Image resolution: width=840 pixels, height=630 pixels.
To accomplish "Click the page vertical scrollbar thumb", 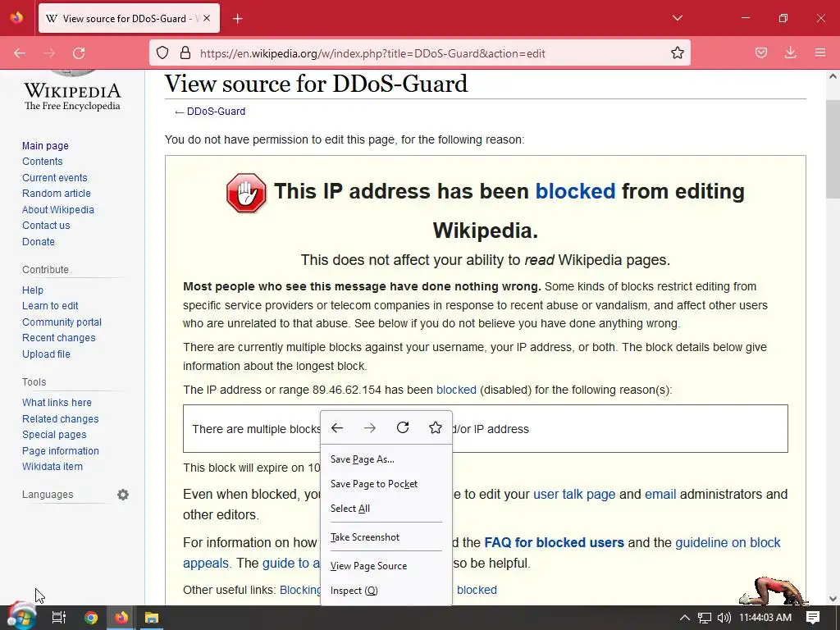I will (833, 148).
